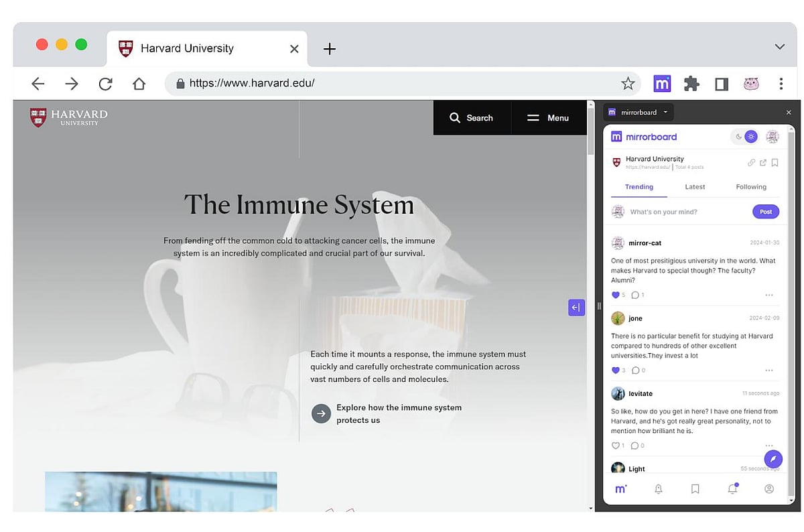
Task: Collapse the side panel with the purple arrow button
Action: (x=576, y=308)
